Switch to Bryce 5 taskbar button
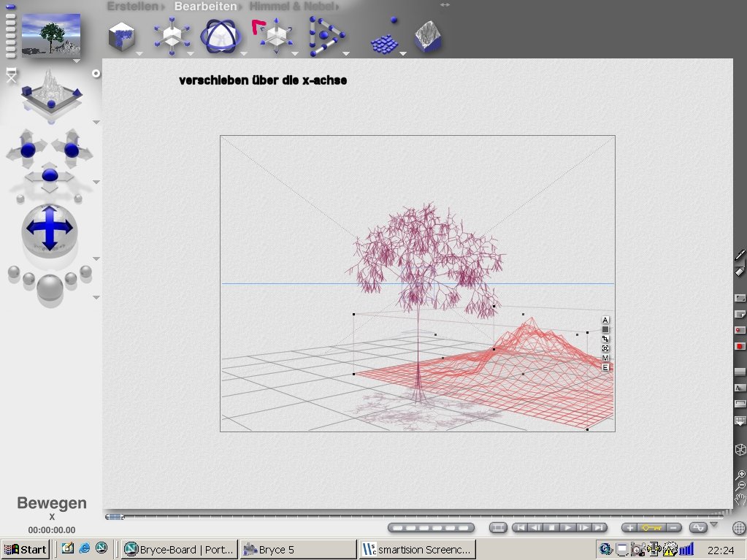Viewport: 747px width, 560px height. pos(298,550)
